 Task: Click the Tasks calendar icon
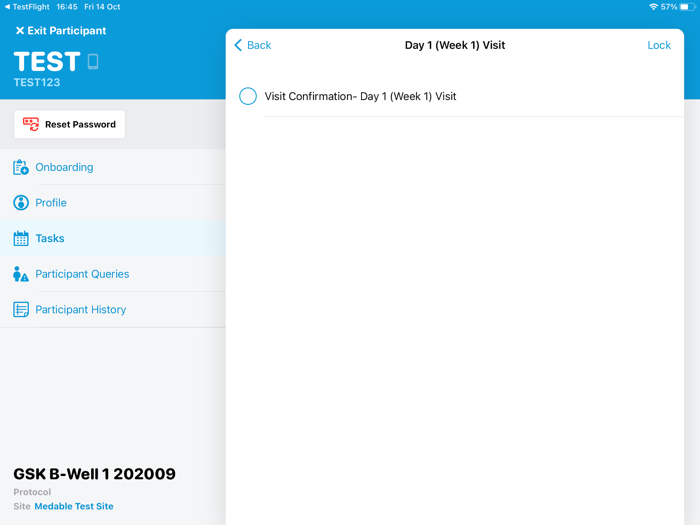click(21, 238)
